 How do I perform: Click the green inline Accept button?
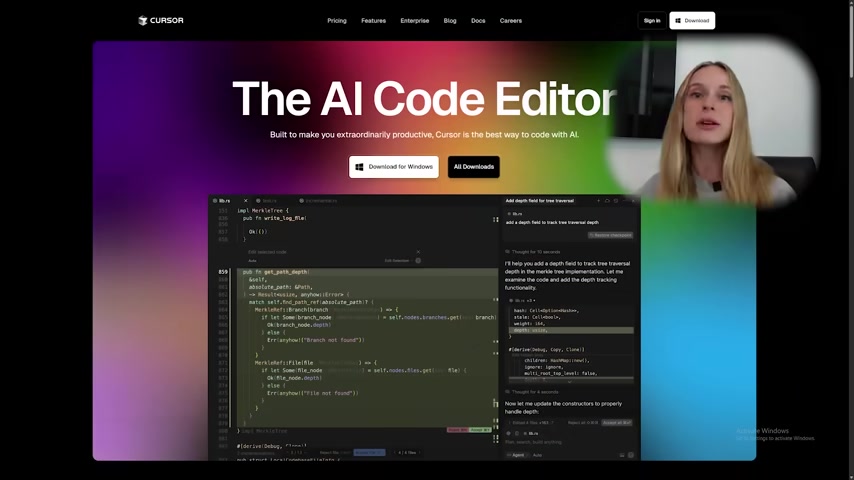[x=480, y=430]
